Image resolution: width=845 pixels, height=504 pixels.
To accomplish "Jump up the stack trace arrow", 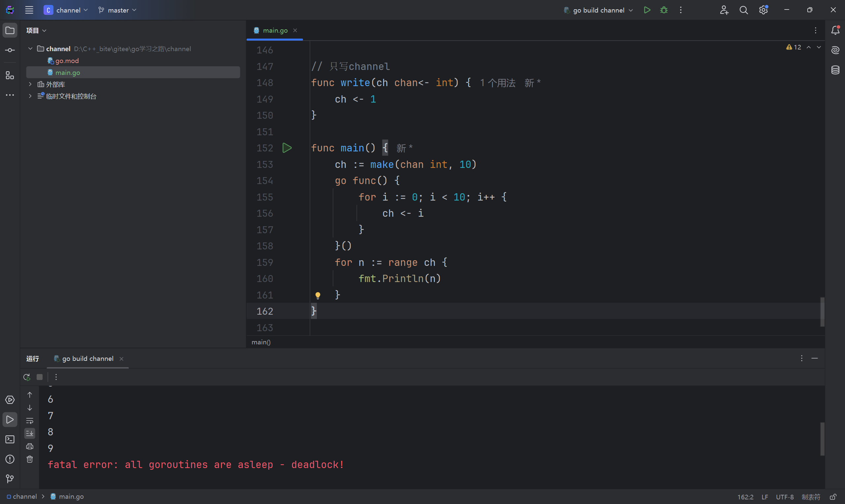I will pyautogui.click(x=30, y=394).
